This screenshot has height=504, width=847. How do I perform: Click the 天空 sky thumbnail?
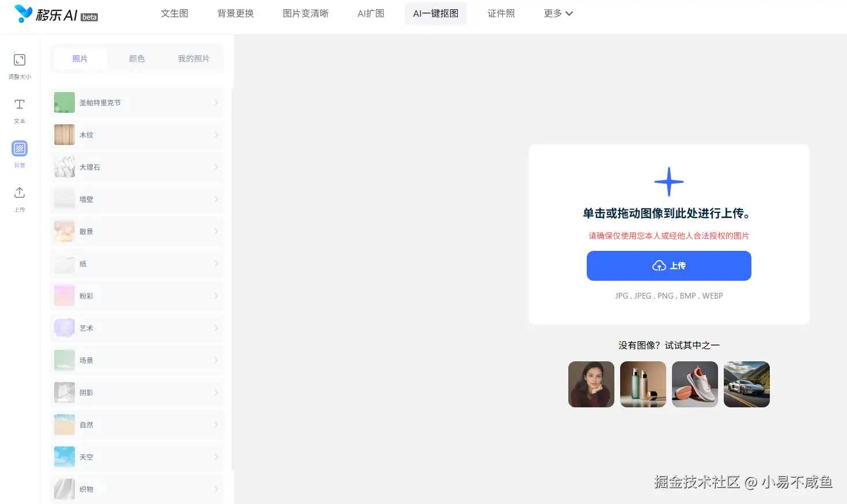(64, 457)
